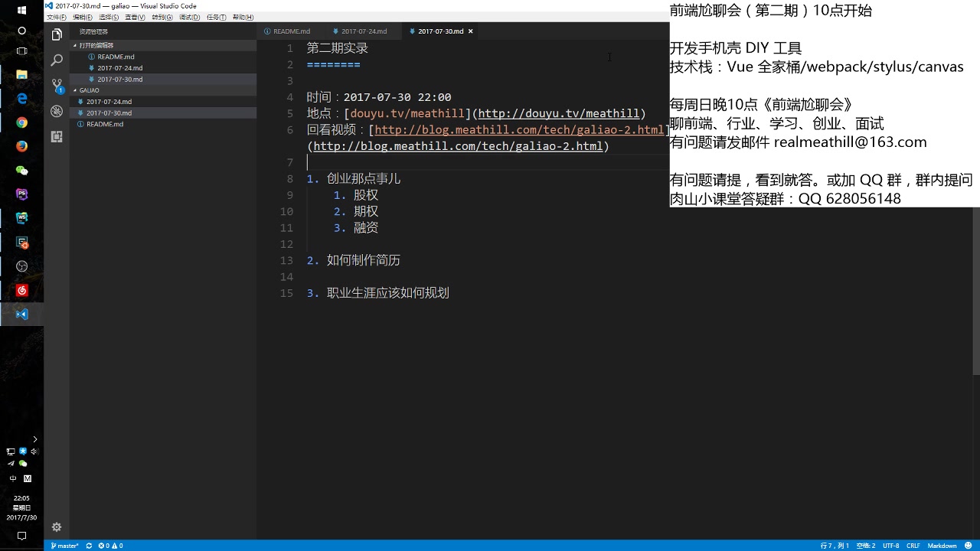The image size is (980, 551).
Task: Open README.md in the GALIAO folder
Action: pyautogui.click(x=105, y=124)
